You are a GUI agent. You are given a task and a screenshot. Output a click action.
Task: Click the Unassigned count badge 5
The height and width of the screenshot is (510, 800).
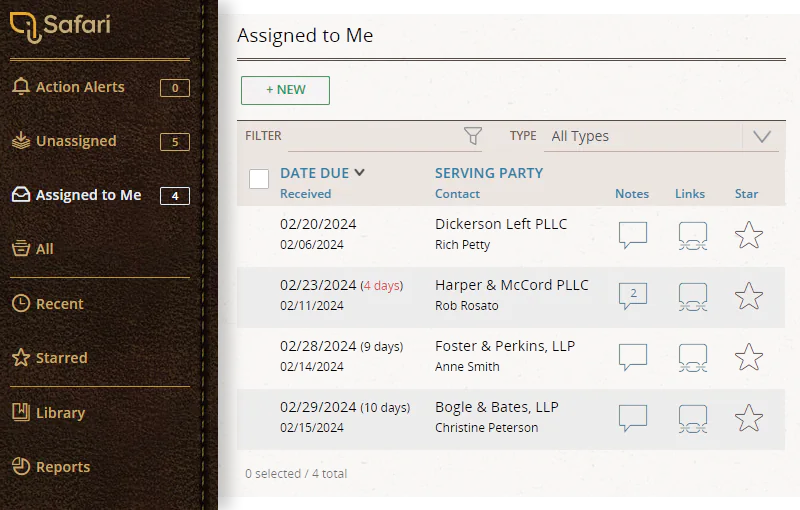[175, 142]
